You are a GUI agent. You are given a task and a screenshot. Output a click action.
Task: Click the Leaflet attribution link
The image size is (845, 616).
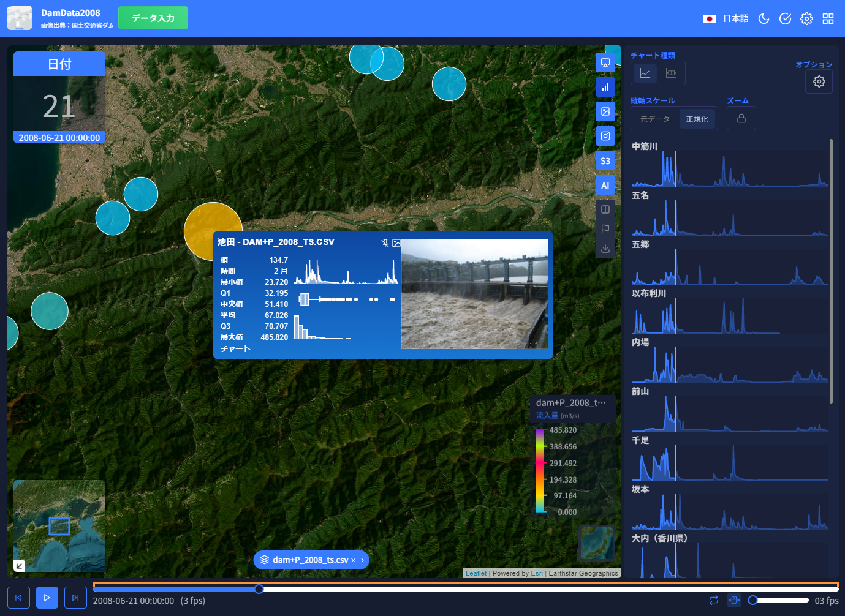coord(476,573)
